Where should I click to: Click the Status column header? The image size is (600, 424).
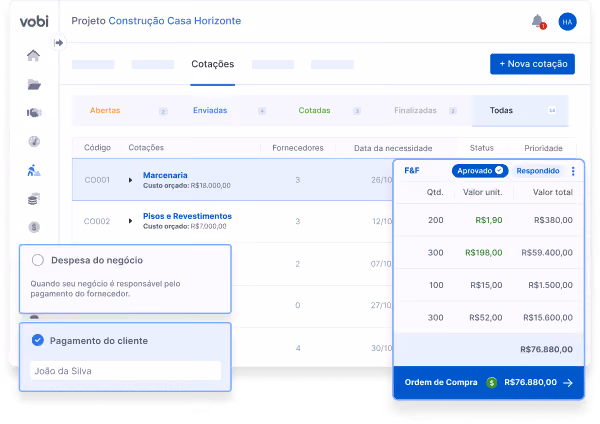tap(481, 148)
